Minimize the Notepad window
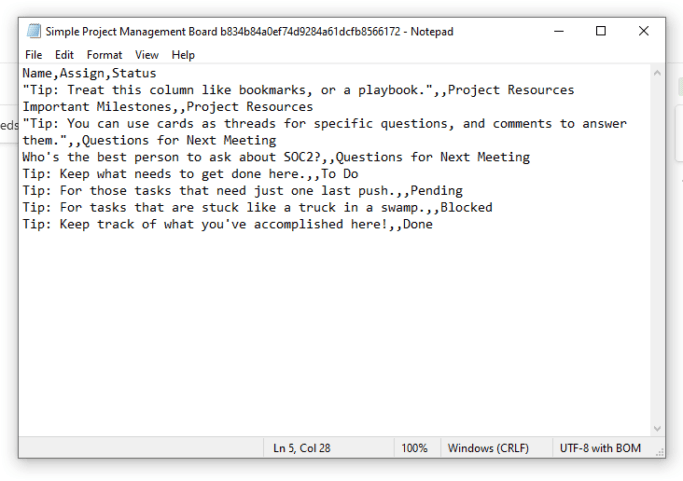The width and height of the screenshot is (683, 481). coord(559,31)
